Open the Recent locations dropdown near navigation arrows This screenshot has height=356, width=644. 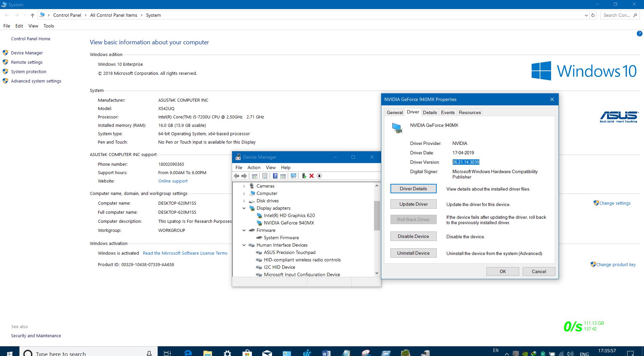tap(24, 15)
